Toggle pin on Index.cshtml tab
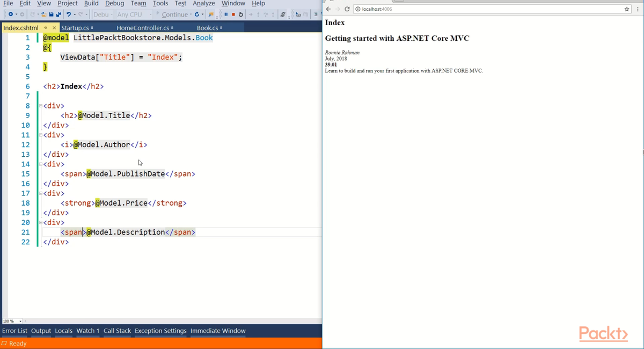This screenshot has width=644, height=349. tap(46, 27)
